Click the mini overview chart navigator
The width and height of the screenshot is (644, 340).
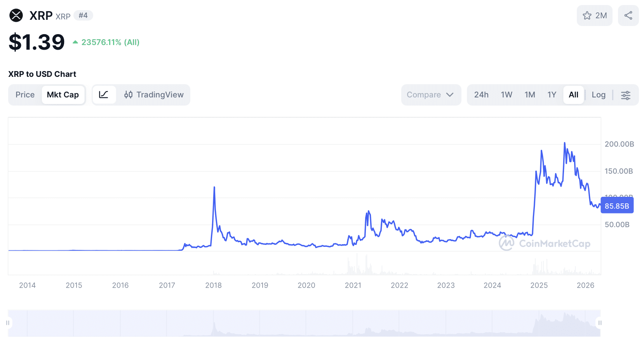(304, 323)
